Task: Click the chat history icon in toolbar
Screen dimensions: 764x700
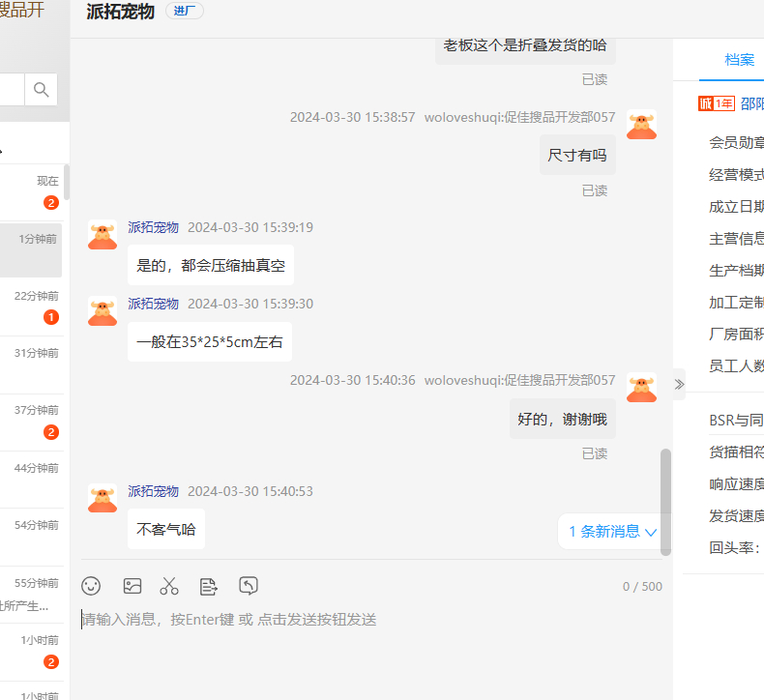Action: tap(249, 586)
